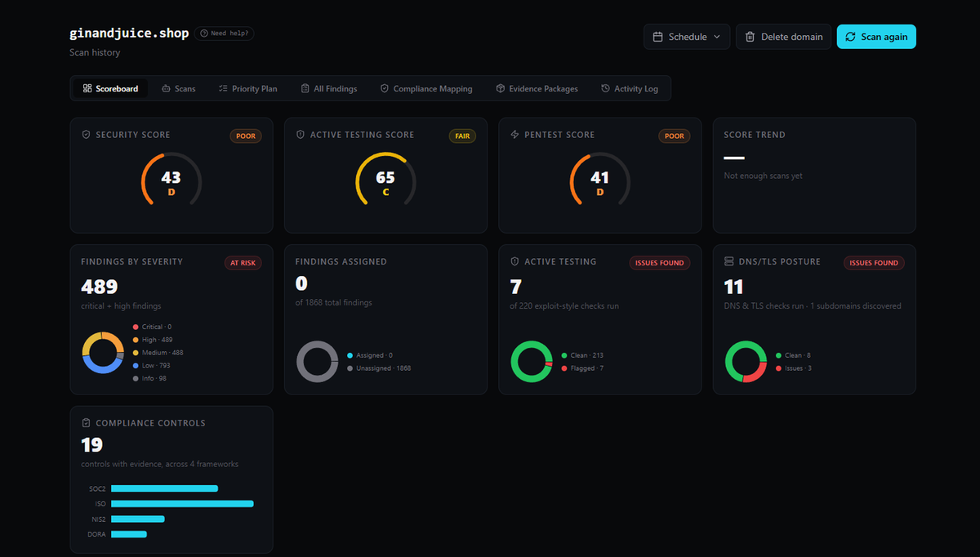This screenshot has height=557, width=980.
Task: Click the Pentest Score 41 gauge
Action: click(599, 180)
